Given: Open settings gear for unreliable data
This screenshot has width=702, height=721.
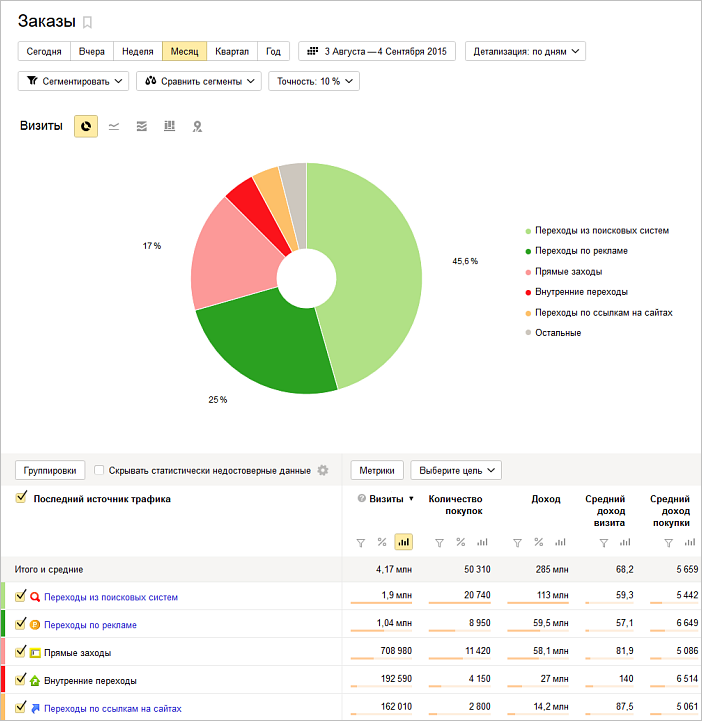Looking at the screenshot, I should coord(322,470).
